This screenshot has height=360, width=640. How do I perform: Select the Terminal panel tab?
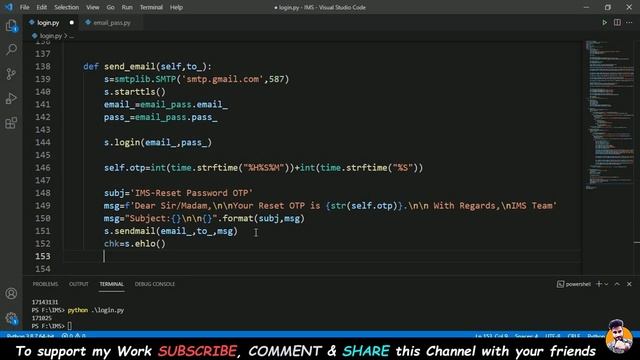(111, 284)
